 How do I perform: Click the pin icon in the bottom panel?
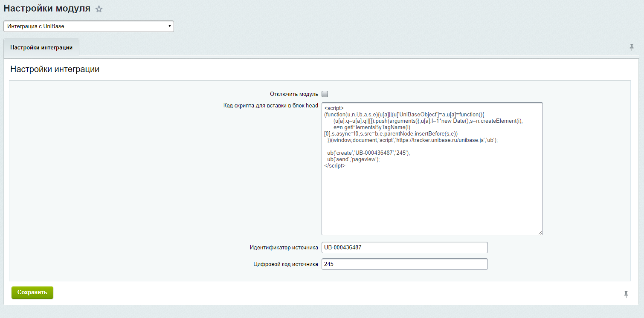pos(626,294)
